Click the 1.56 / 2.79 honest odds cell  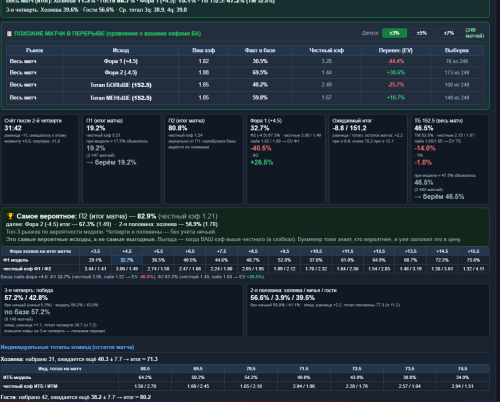145,386
